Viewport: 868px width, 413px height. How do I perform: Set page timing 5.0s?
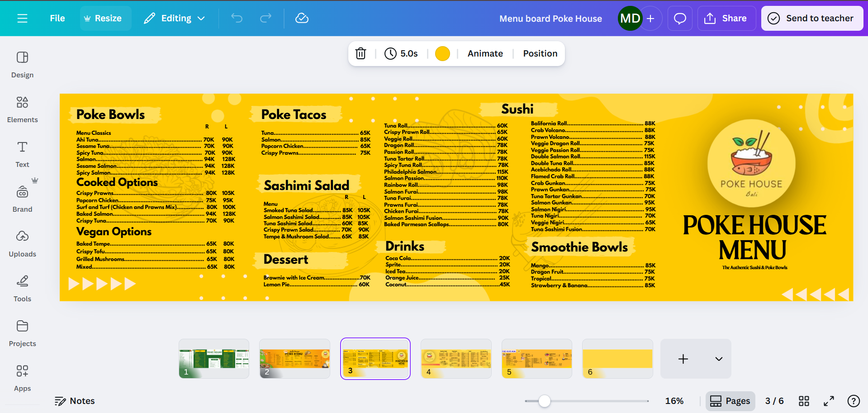[401, 53]
